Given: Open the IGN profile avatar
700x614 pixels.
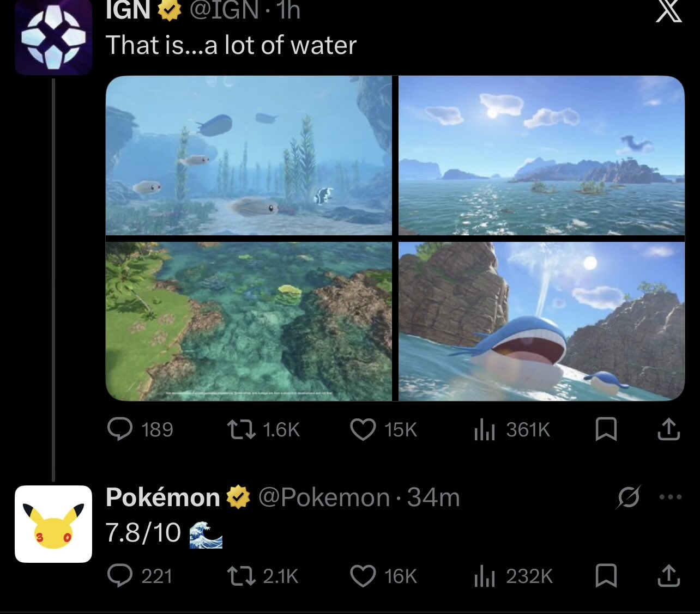Looking at the screenshot, I should click(x=53, y=37).
